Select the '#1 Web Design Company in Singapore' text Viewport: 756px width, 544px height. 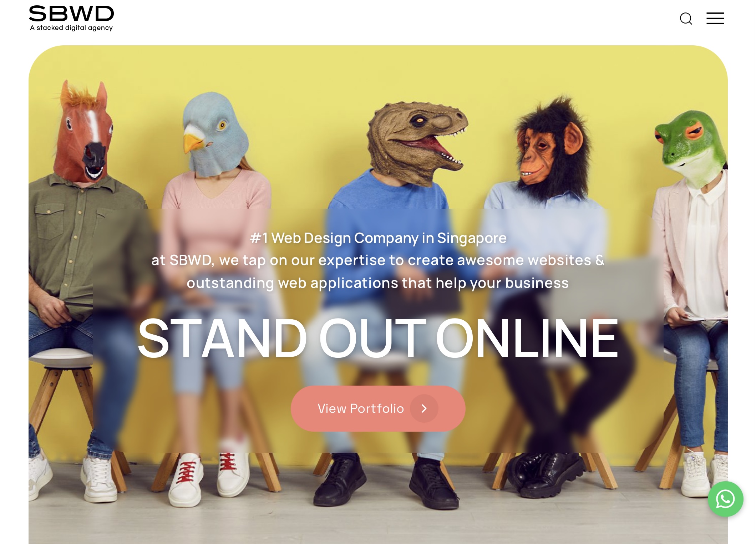pyautogui.click(x=378, y=238)
